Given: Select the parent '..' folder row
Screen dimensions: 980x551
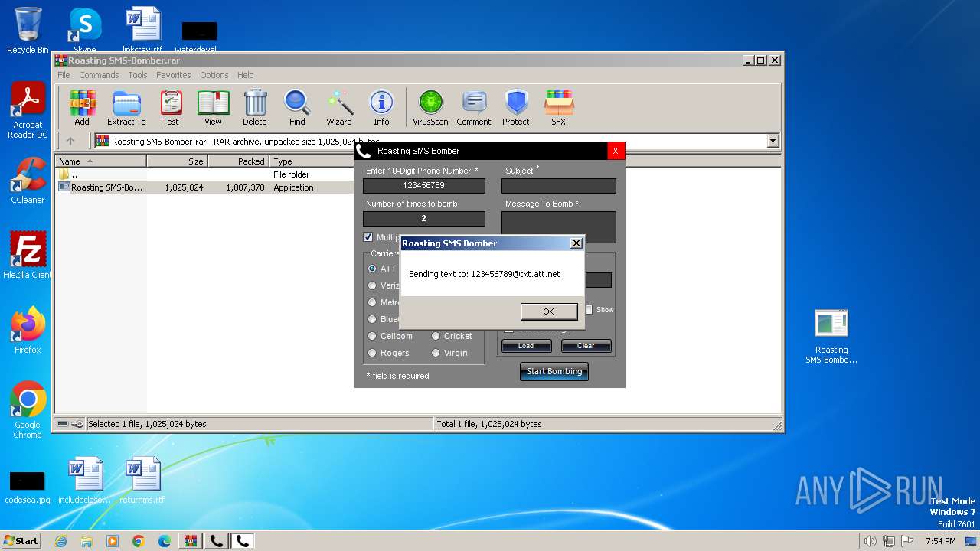Looking at the screenshot, I should [205, 174].
